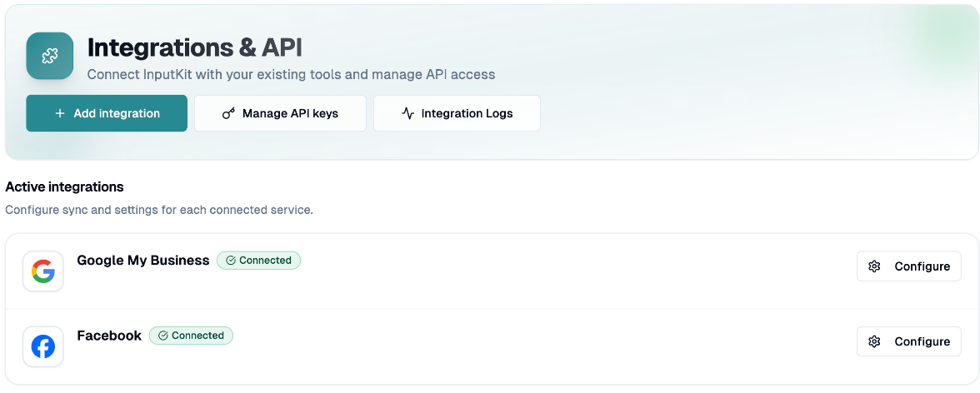The width and height of the screenshot is (980, 393).
Task: Click the gear icon in Facebook row
Action: [x=874, y=341]
